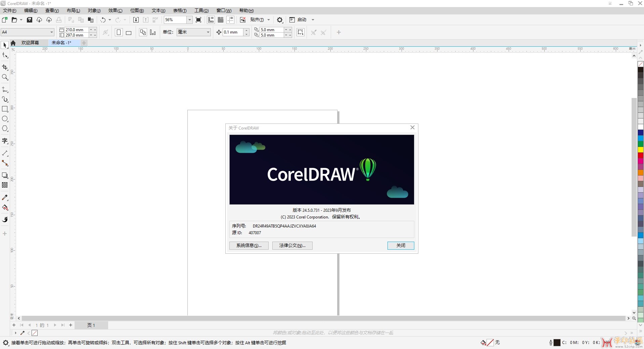Select the Freehand drawing tool
Screen dimensions: 644x349
tap(5, 90)
